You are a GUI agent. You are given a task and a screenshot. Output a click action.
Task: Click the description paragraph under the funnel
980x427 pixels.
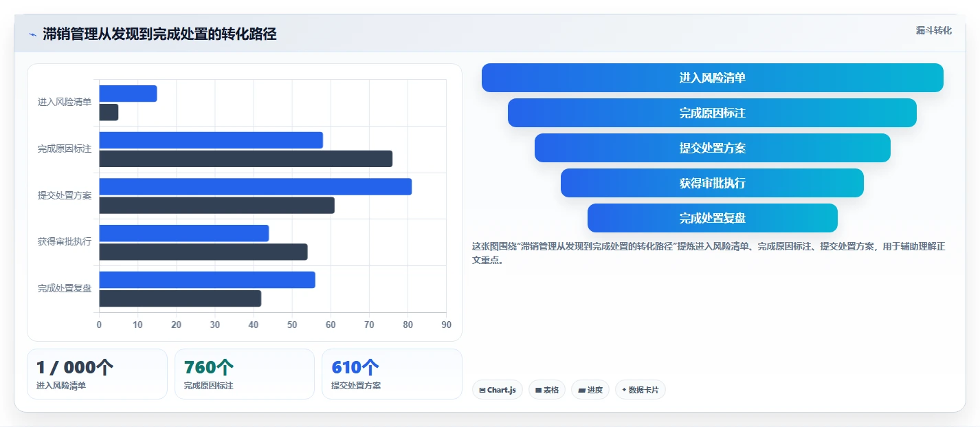point(709,253)
